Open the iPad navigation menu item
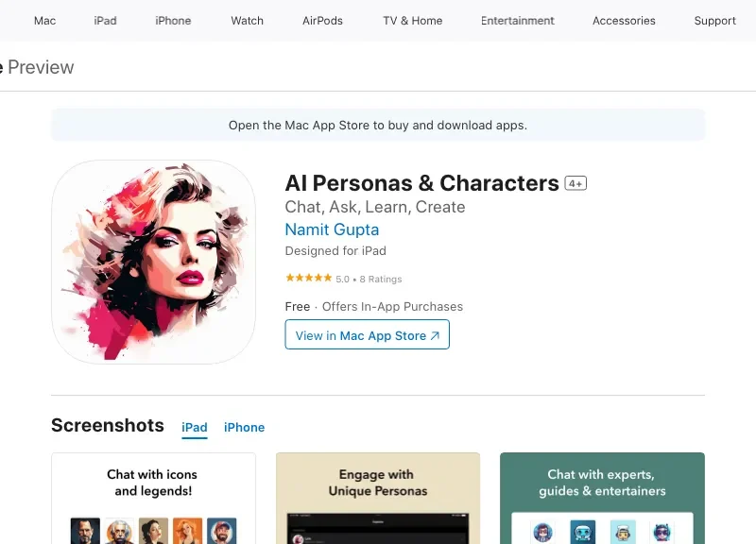Viewport: 756px width, 544px height. [x=105, y=21]
